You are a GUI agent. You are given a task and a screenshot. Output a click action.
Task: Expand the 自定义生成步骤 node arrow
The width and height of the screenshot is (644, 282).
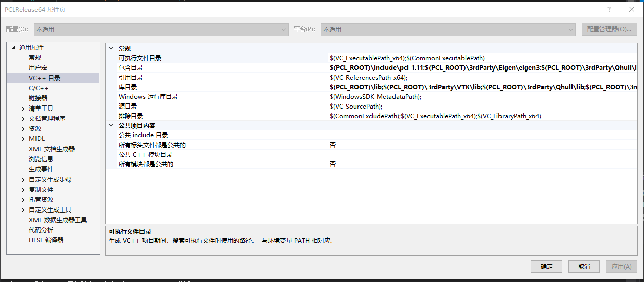(x=23, y=180)
